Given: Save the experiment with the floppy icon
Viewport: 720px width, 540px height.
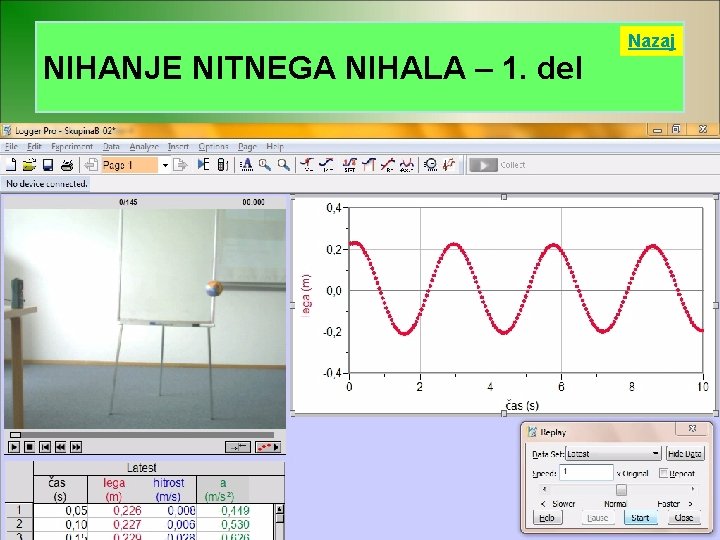Looking at the screenshot, I should [x=48, y=165].
